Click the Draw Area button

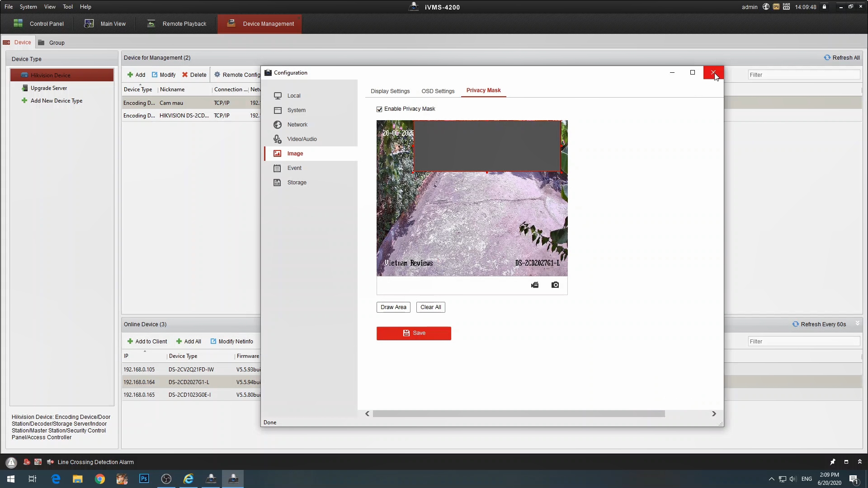[393, 307]
